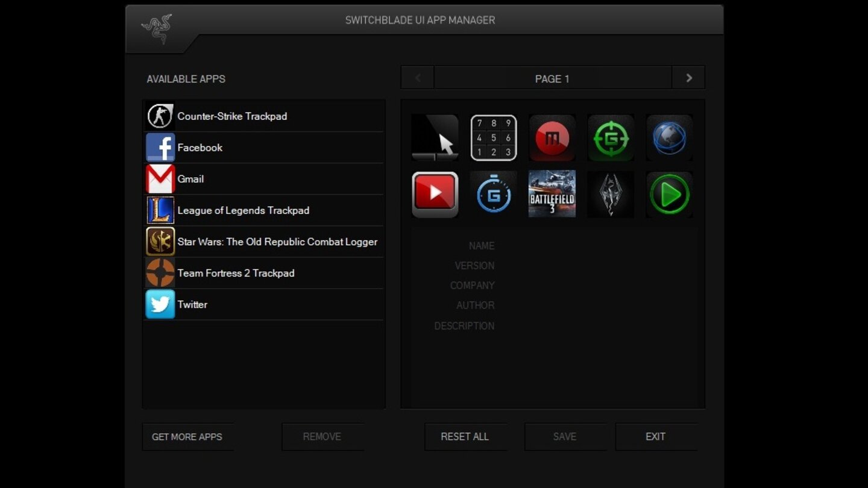Image resolution: width=868 pixels, height=488 pixels.
Task: Click the PAGE 1 indicator label
Action: pyautogui.click(x=552, y=79)
